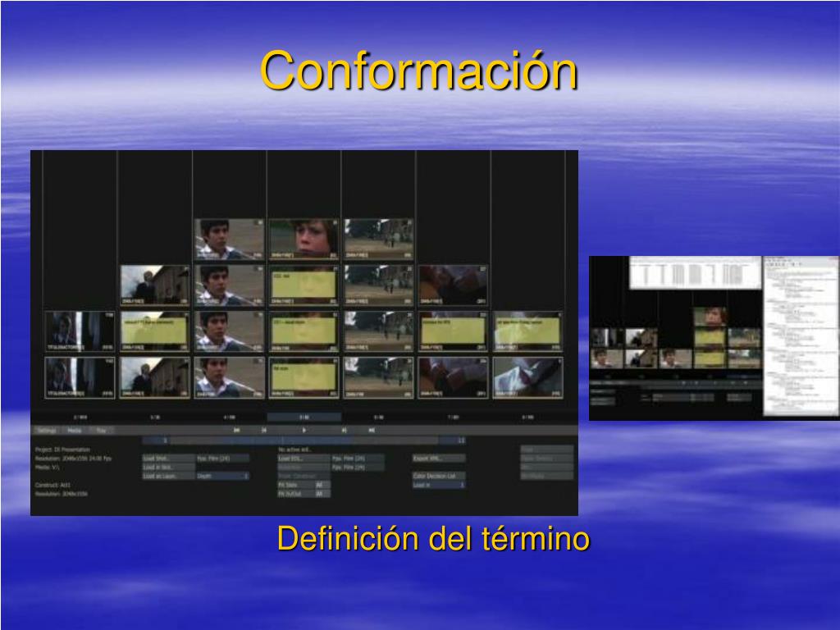Screen dimensions: 840x630
Task: Open the Tray tab
Action: [101, 430]
